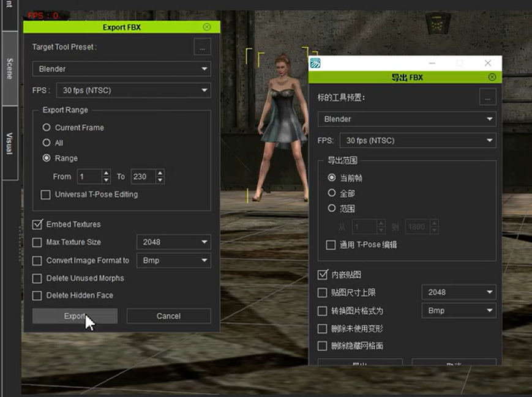Switch to the Scene side tab
Image resolution: width=532 pixels, height=397 pixels.
tap(10, 69)
